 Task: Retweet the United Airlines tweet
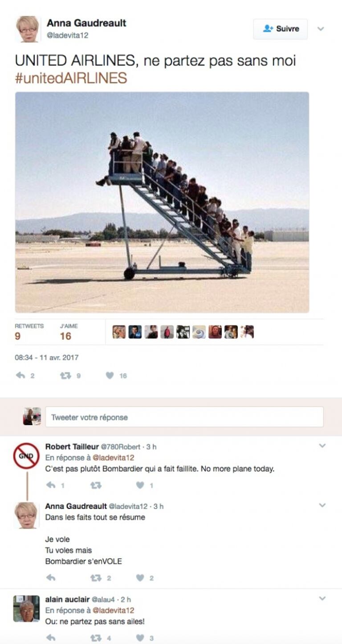65,376
